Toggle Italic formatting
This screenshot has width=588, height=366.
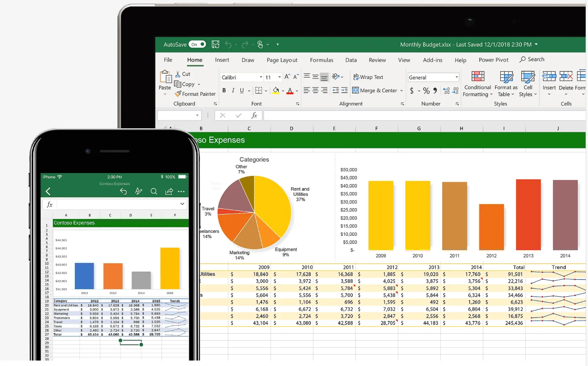[x=233, y=90]
